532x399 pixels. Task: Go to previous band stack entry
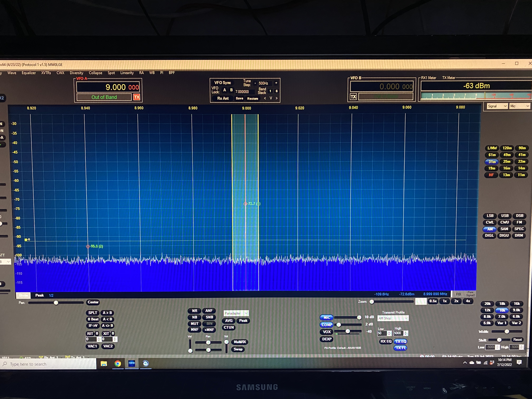point(265,98)
